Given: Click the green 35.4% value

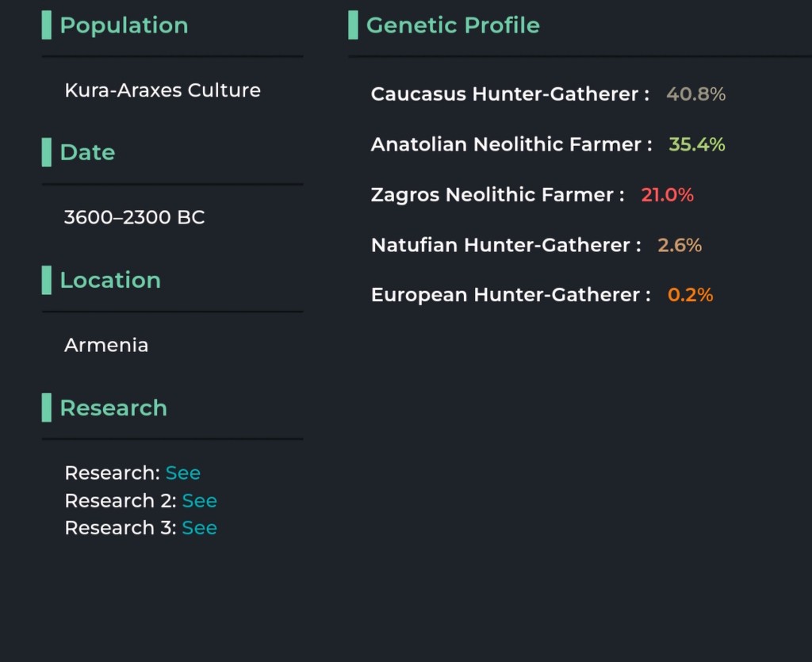Looking at the screenshot, I should [x=696, y=144].
